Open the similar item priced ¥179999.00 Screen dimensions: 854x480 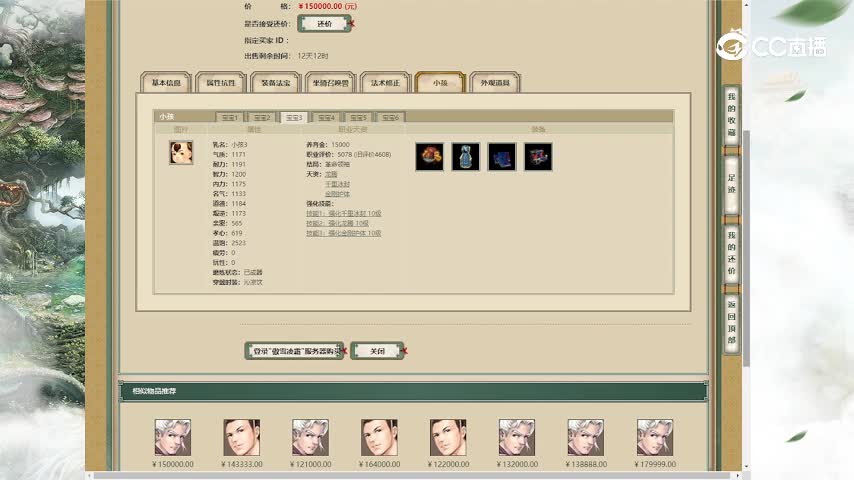tap(655, 438)
